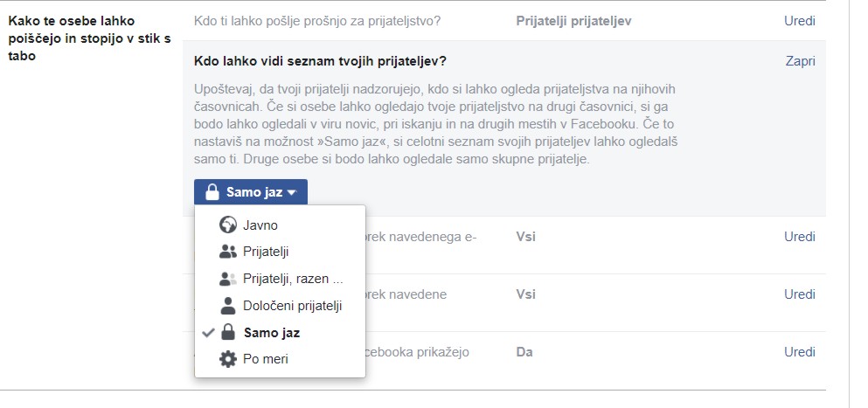Choose the Po meri text label in the list
This screenshot has width=868, height=408.
(x=266, y=359)
